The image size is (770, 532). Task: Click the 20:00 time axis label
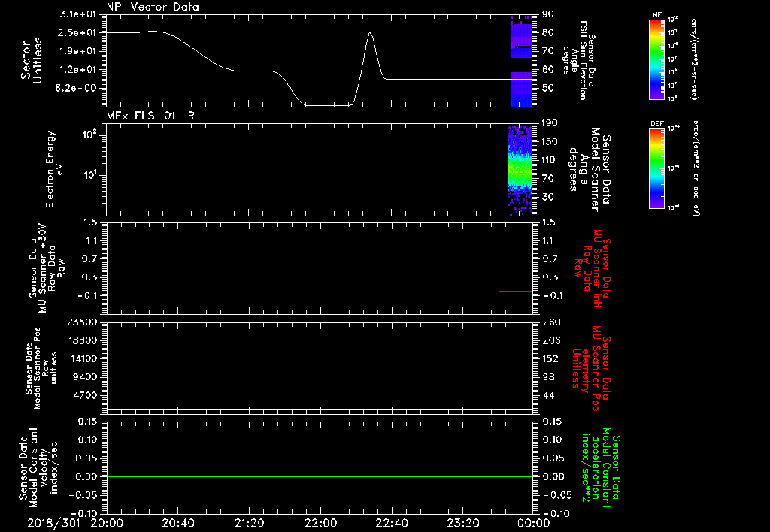click(x=107, y=523)
